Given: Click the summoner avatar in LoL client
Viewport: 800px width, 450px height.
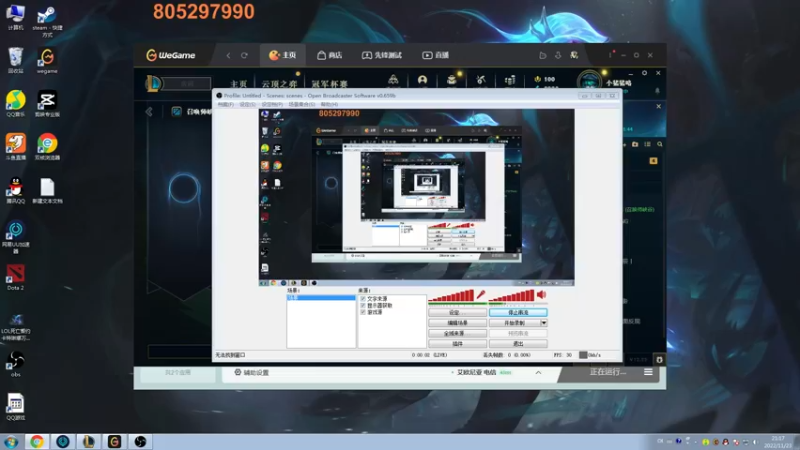Looking at the screenshot, I should (x=589, y=82).
